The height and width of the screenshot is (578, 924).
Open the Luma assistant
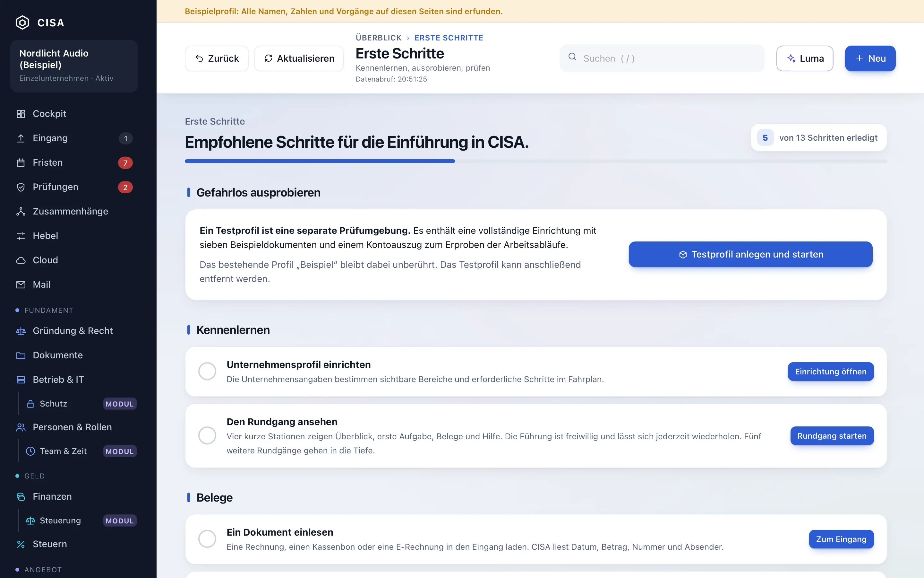click(x=805, y=58)
